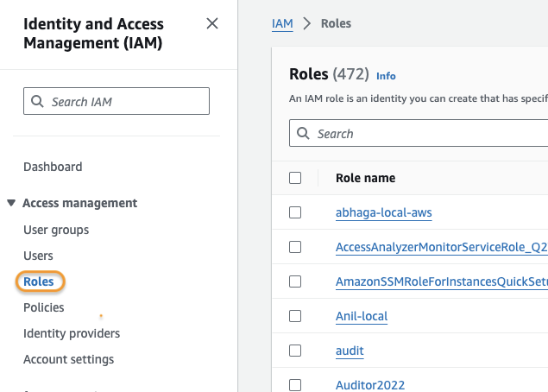Viewport: 548px width, 392px height.
Task: Collapse the Access management section
Action: (x=11, y=203)
